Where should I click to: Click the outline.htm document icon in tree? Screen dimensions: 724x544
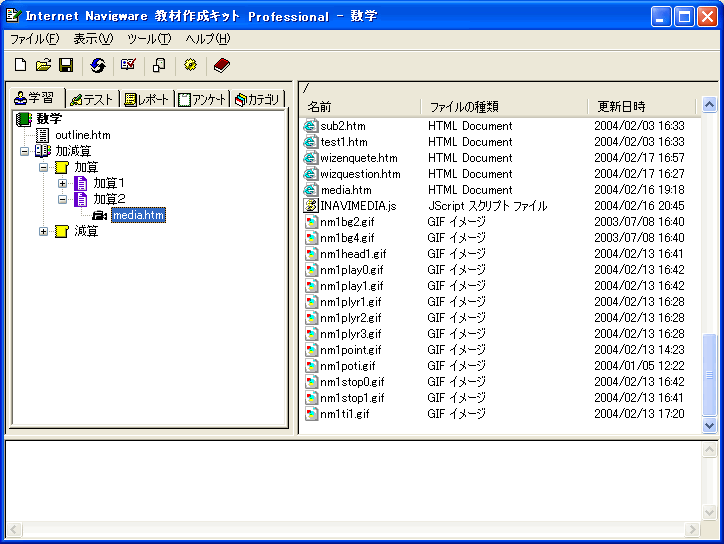click(42, 135)
